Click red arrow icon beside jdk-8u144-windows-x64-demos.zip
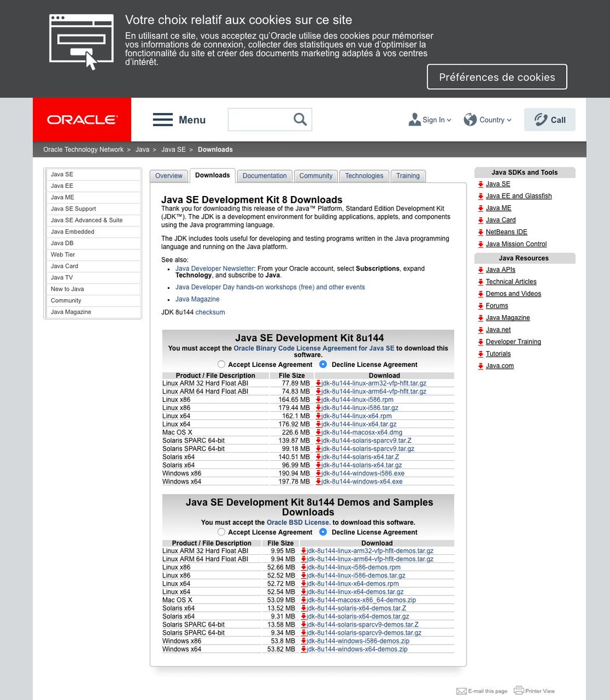 point(304,649)
